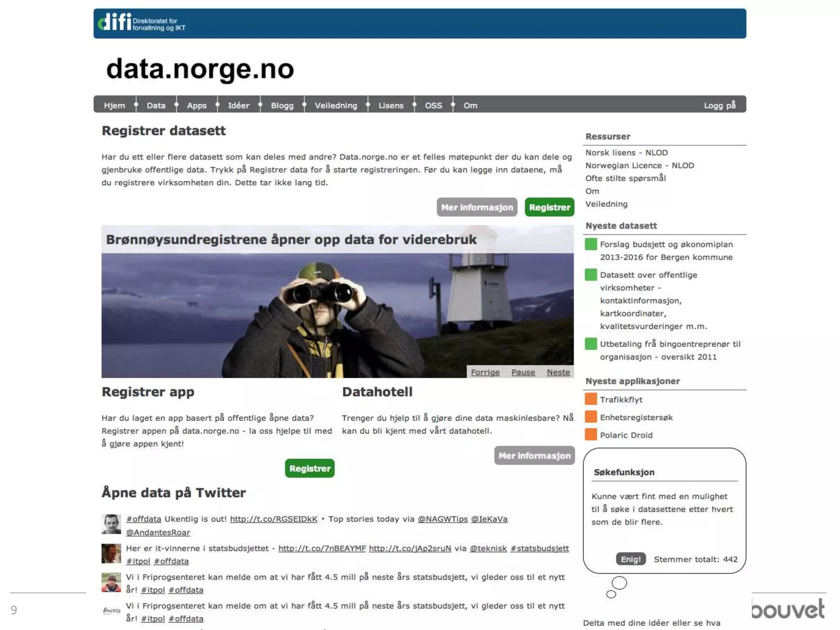Click green icon beside Bergen kommune dataset
840x630 pixels.
coord(591,244)
